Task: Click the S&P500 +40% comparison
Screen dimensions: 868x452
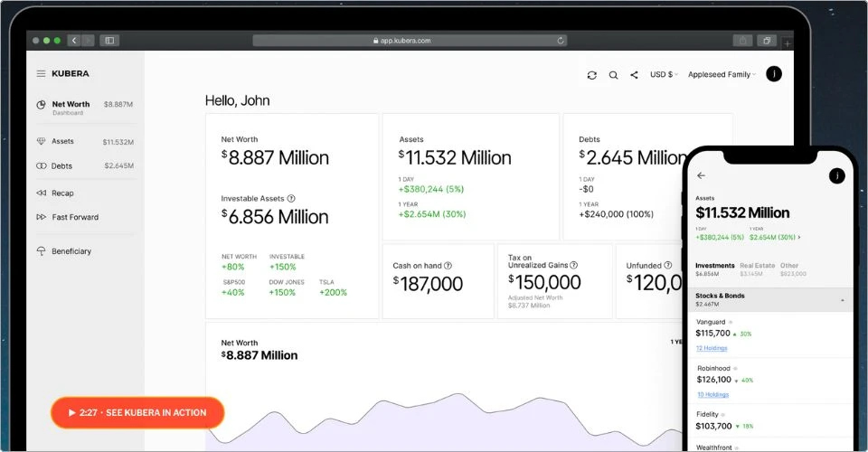Action: (233, 287)
